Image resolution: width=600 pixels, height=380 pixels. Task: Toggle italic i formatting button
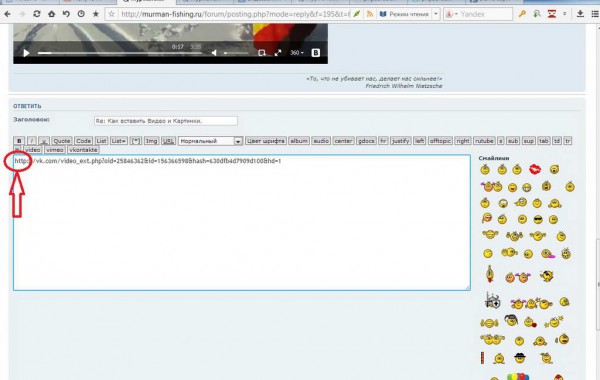31,141
